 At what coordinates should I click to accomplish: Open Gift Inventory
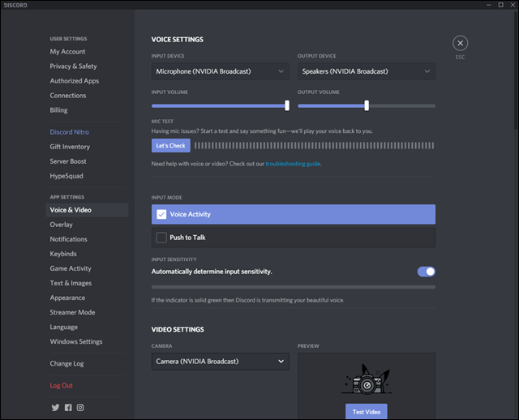[70, 147]
